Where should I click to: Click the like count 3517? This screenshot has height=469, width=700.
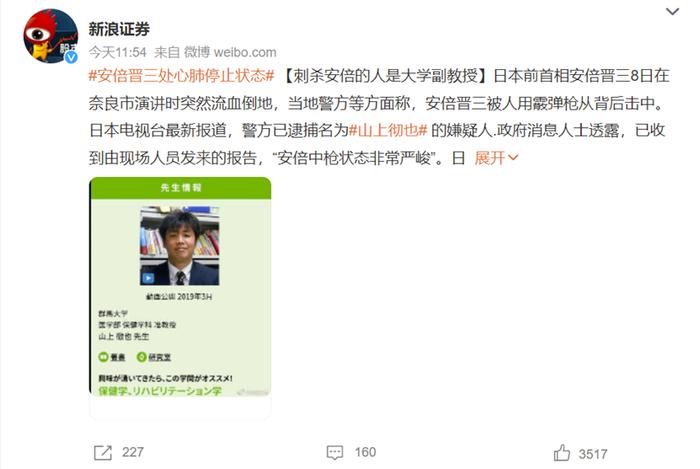tap(593, 454)
